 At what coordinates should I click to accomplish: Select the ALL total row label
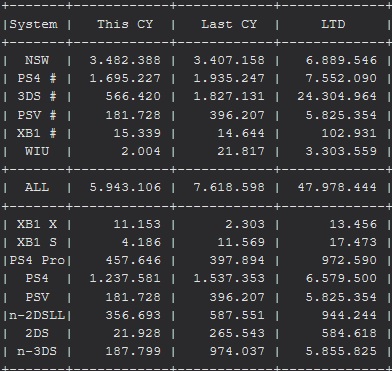point(37,187)
